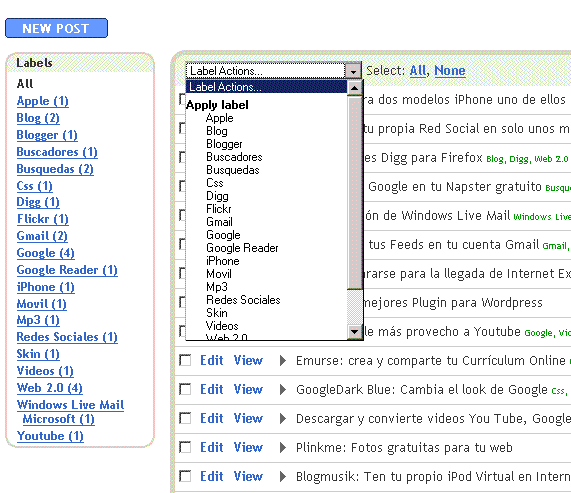
Task: Tick checkbox for Descargar y convierte videos post
Action: pos(185,418)
